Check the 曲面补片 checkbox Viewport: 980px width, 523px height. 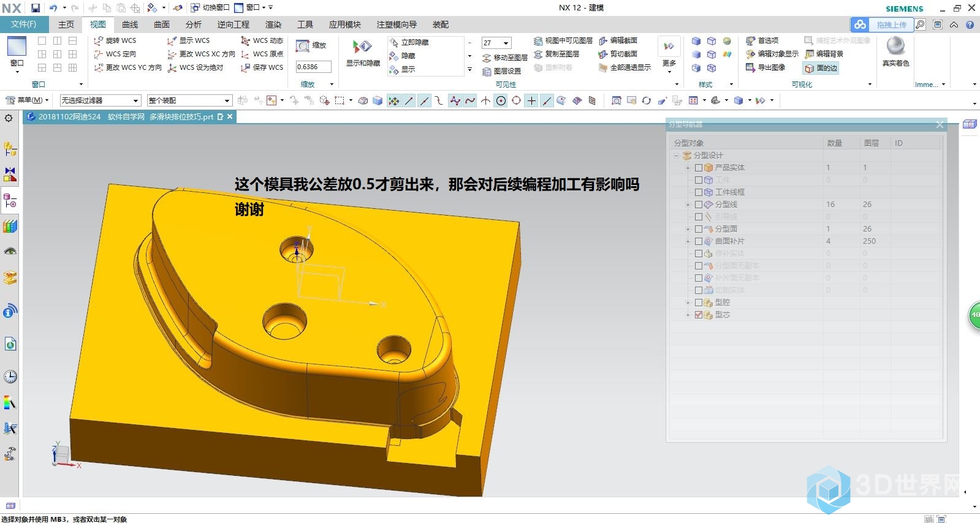[x=699, y=241]
